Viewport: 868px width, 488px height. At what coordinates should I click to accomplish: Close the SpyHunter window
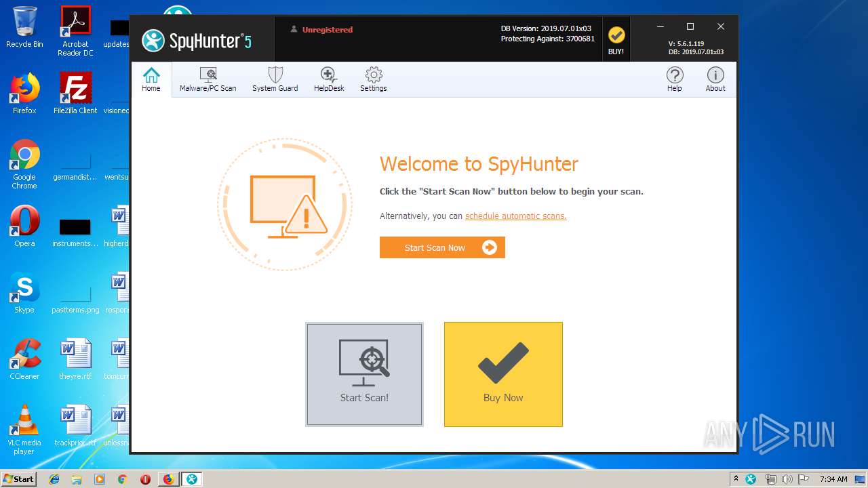pos(721,26)
